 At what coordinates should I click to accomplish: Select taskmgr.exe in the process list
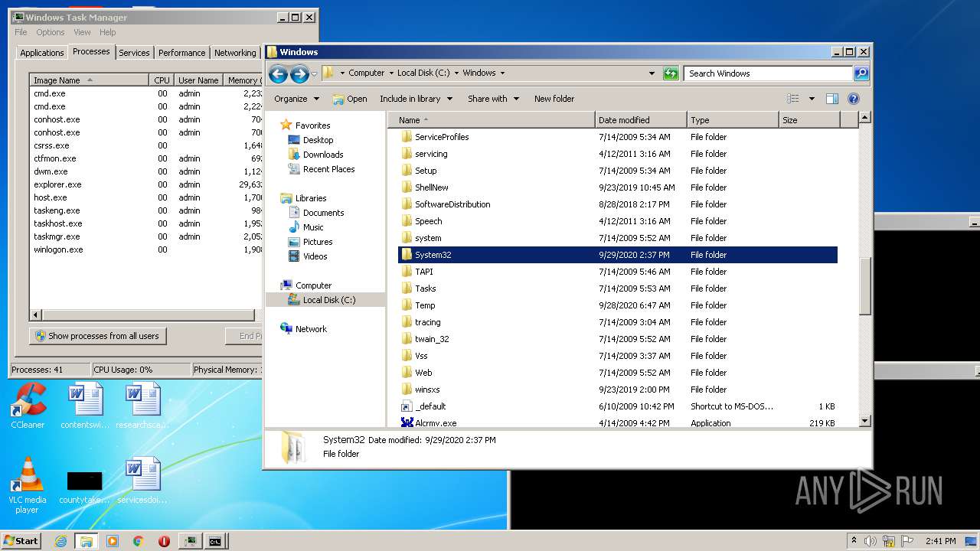pyautogui.click(x=57, y=236)
